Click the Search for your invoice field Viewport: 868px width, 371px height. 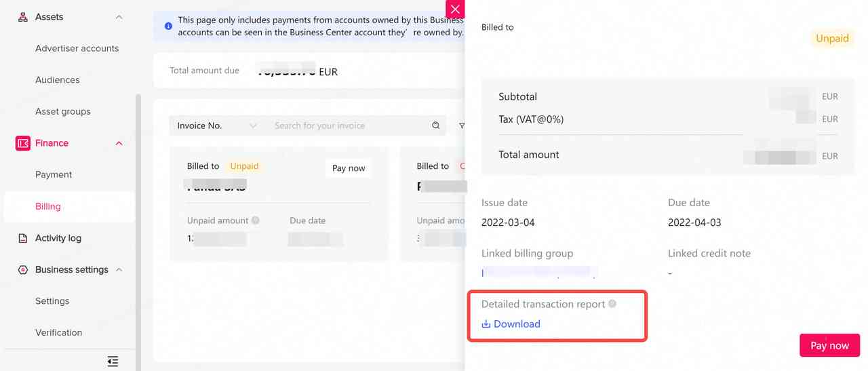(x=348, y=125)
